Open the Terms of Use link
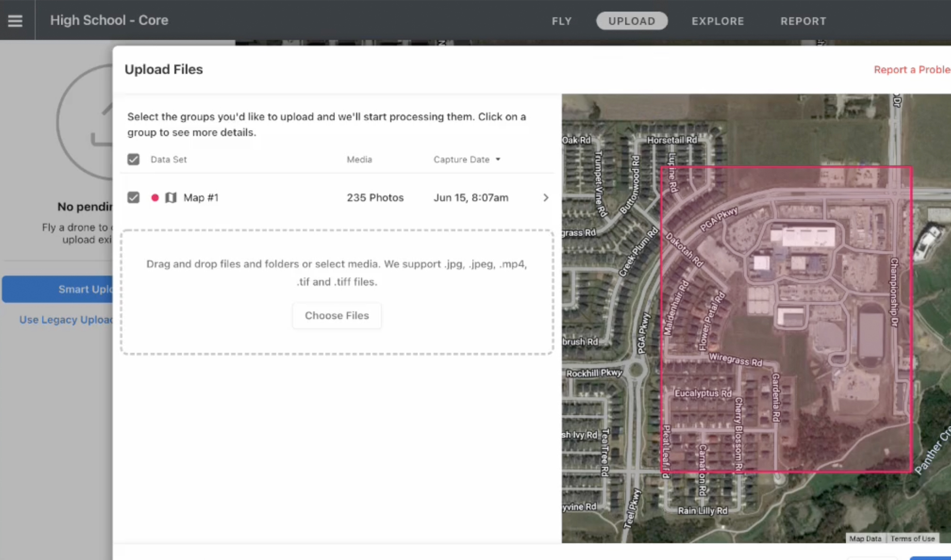Image resolution: width=951 pixels, height=560 pixels. click(x=913, y=538)
